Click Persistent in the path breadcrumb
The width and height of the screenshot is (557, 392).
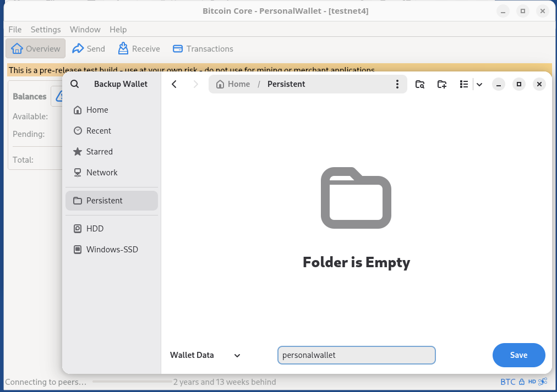point(286,84)
